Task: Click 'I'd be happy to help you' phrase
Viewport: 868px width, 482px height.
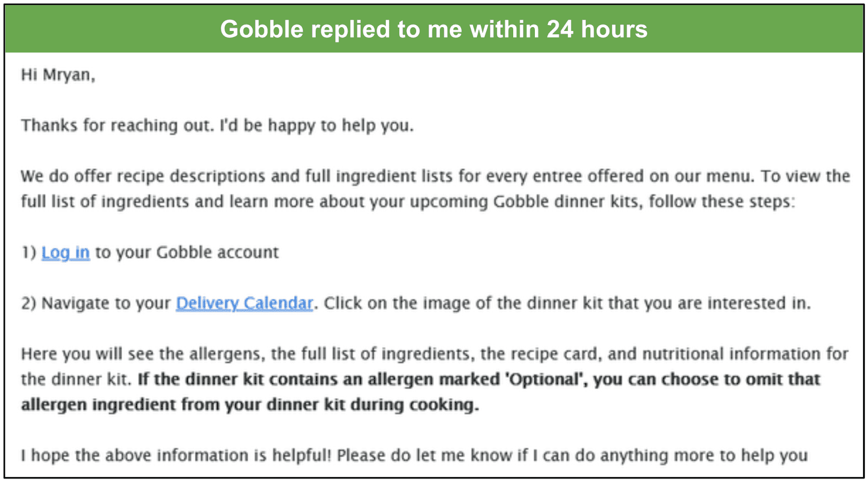Action: (x=316, y=125)
